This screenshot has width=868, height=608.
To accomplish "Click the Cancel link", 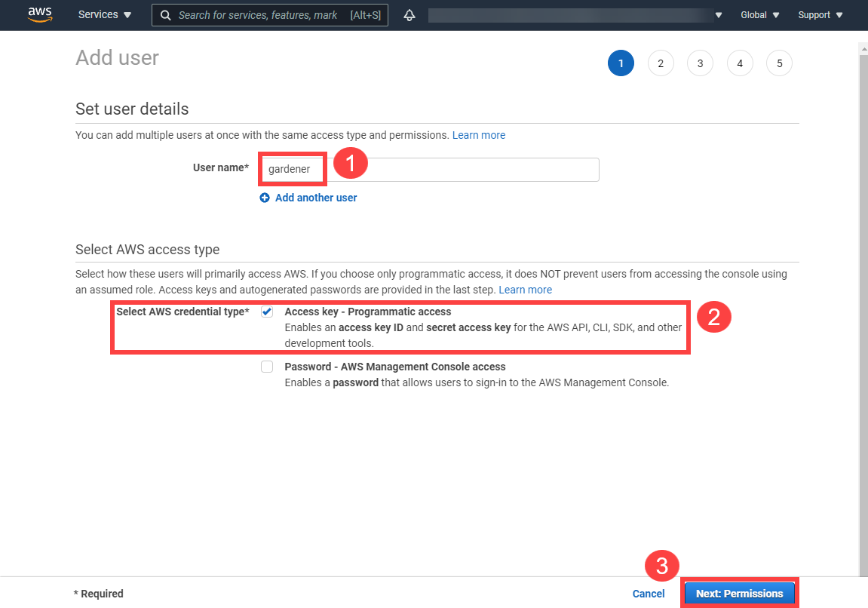I will coord(649,594).
